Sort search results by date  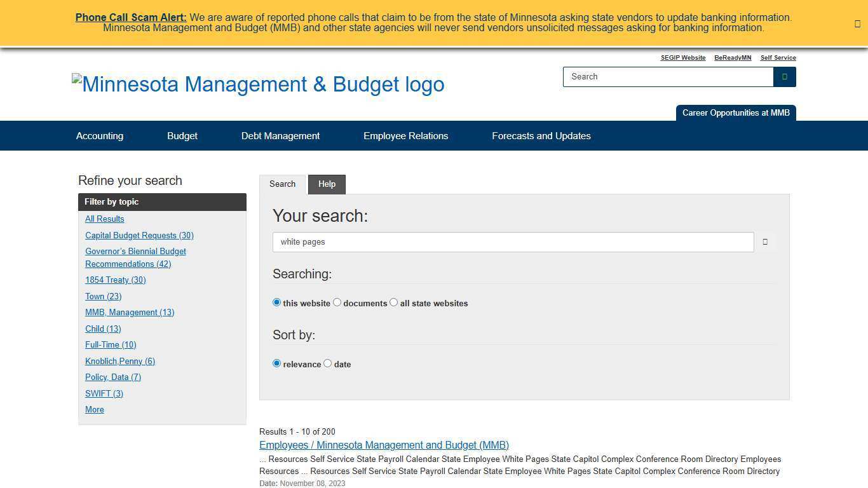pyautogui.click(x=328, y=363)
